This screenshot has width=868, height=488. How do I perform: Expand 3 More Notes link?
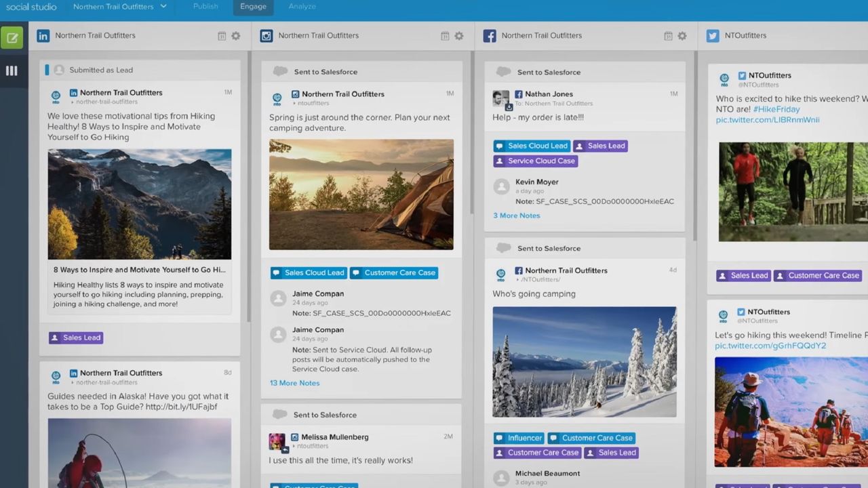(517, 216)
